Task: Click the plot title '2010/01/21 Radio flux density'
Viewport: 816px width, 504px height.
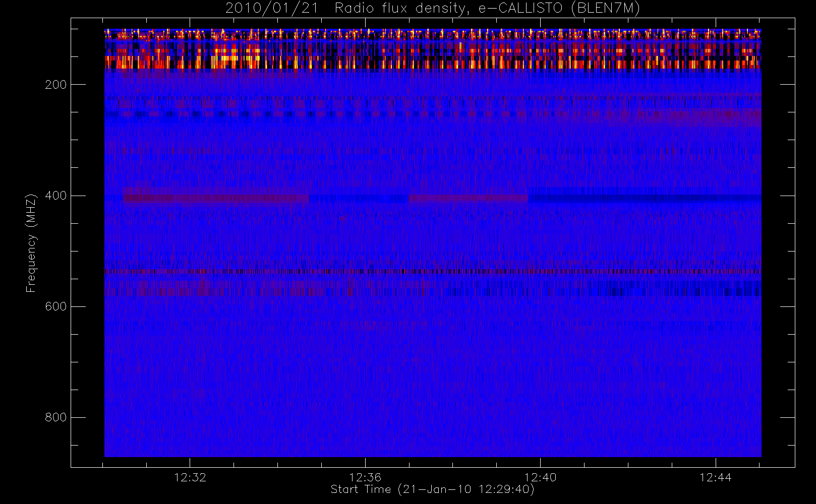Action: pos(433,9)
